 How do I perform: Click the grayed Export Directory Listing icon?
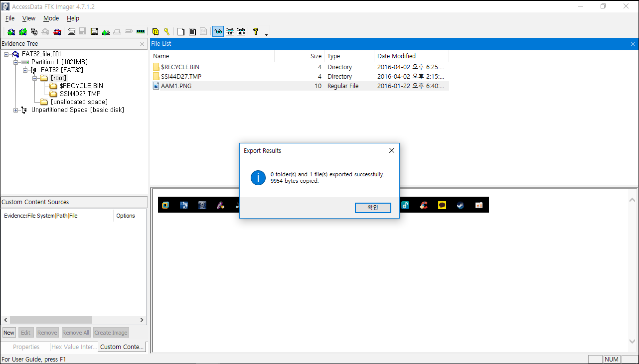click(204, 32)
